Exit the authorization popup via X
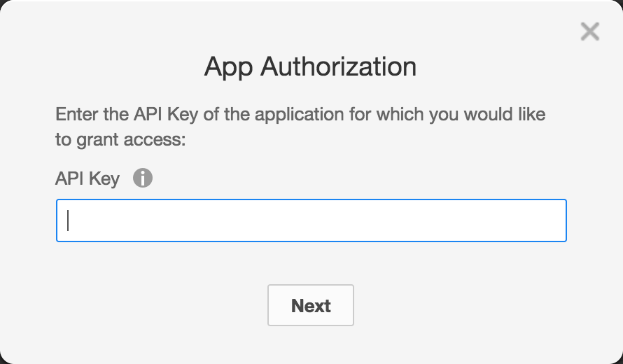 (x=589, y=31)
